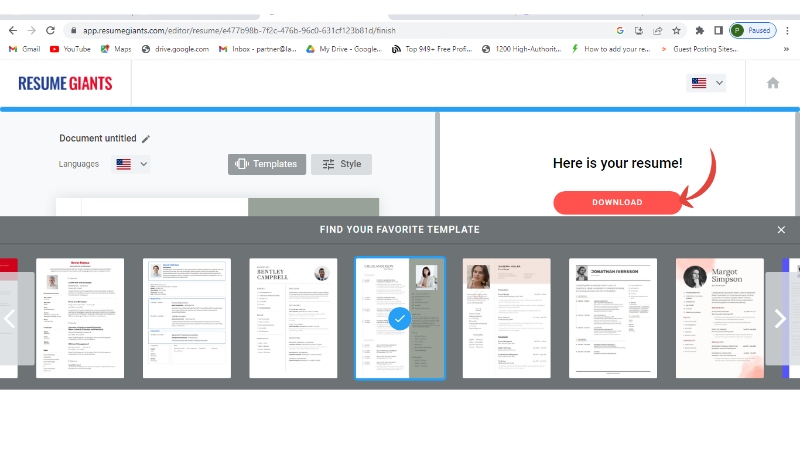Screen dimensions: 800x449
Task: Reload the page
Action: tap(51, 31)
